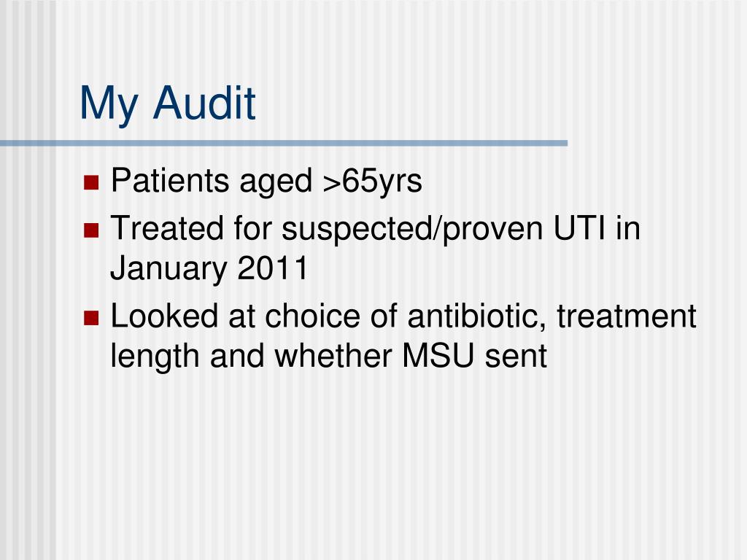Click the red bullet beside Looked at choice
Screen dimensions: 747x560
(91, 318)
